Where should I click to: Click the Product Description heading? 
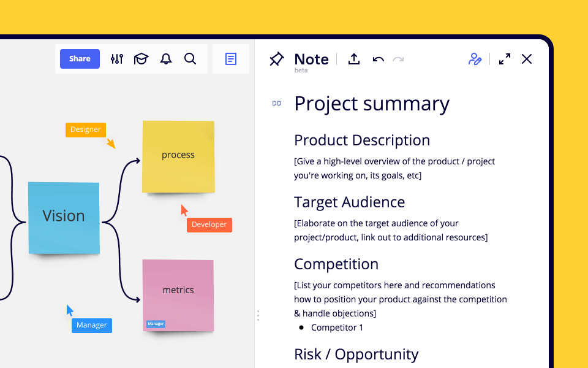click(362, 140)
